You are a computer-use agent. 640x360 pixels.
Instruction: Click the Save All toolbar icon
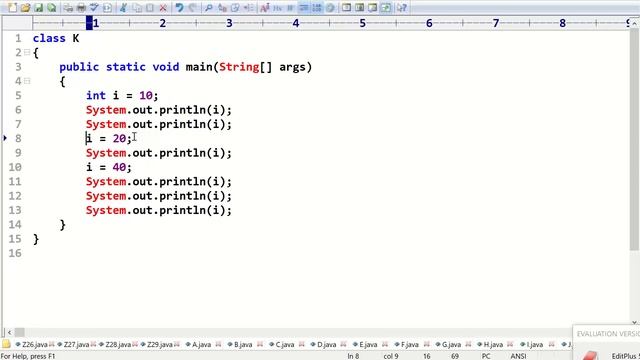(x=51, y=7)
